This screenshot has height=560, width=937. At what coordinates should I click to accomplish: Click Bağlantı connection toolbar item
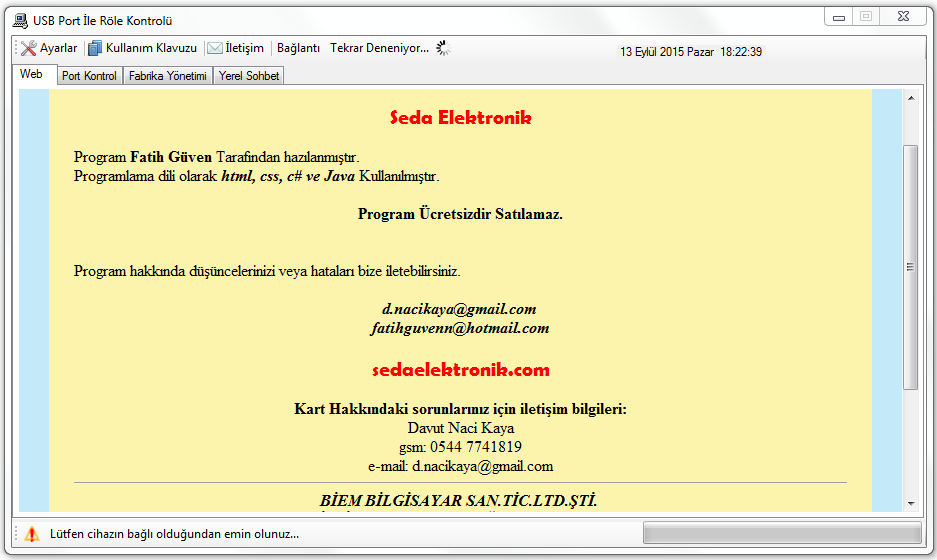pyautogui.click(x=298, y=48)
